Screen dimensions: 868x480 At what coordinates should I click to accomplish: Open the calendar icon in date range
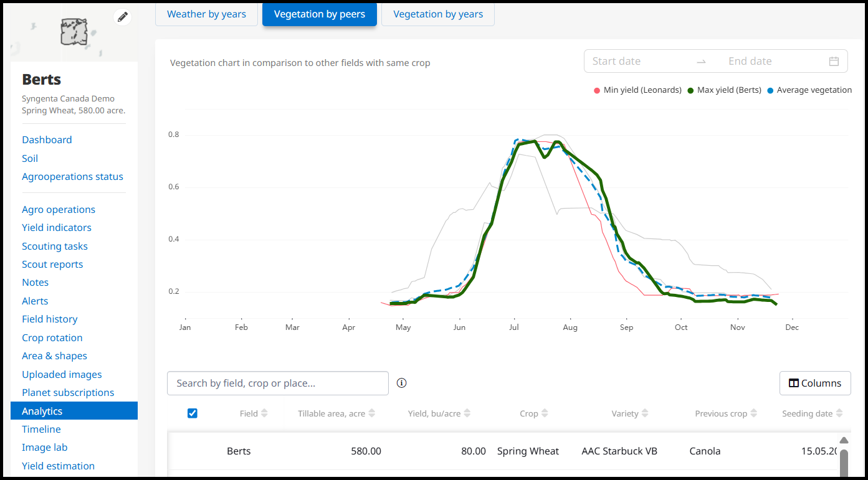point(834,61)
